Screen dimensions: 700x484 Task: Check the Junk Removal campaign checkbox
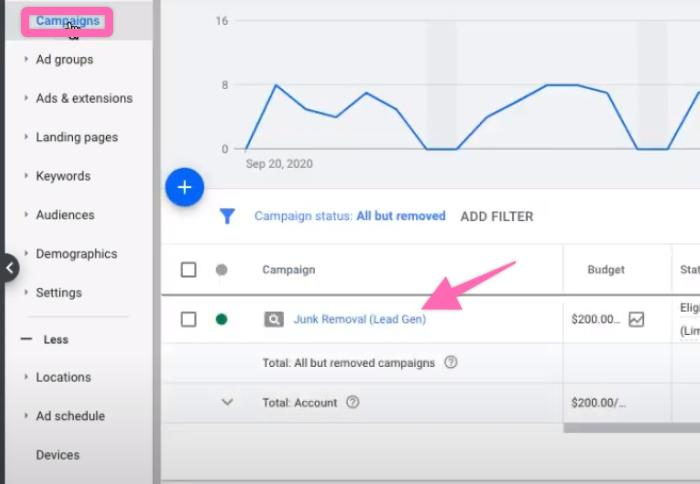pyautogui.click(x=188, y=320)
